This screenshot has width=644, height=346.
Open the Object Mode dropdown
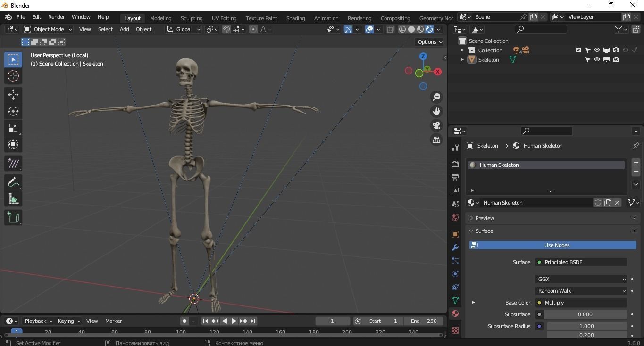click(48, 29)
